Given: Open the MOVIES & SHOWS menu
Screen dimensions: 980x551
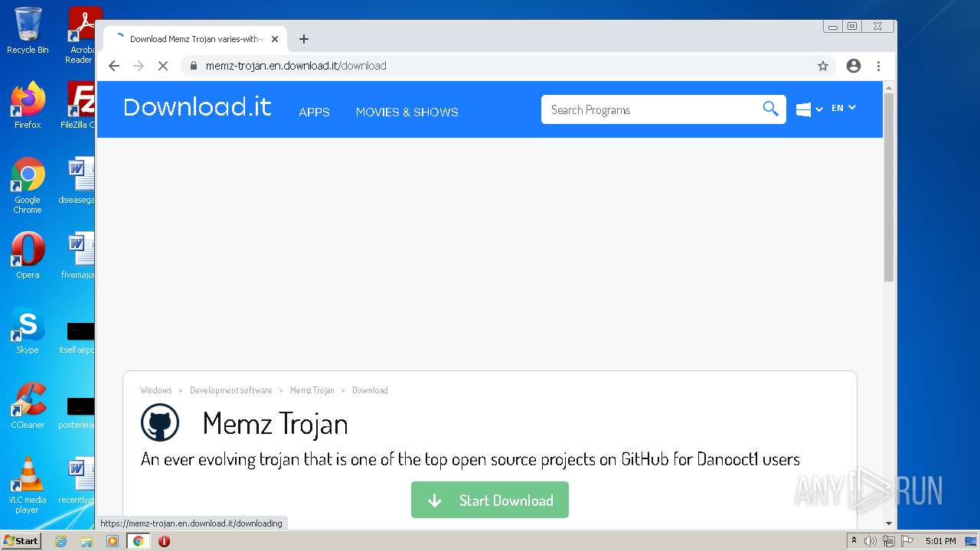Looking at the screenshot, I should pyautogui.click(x=407, y=112).
